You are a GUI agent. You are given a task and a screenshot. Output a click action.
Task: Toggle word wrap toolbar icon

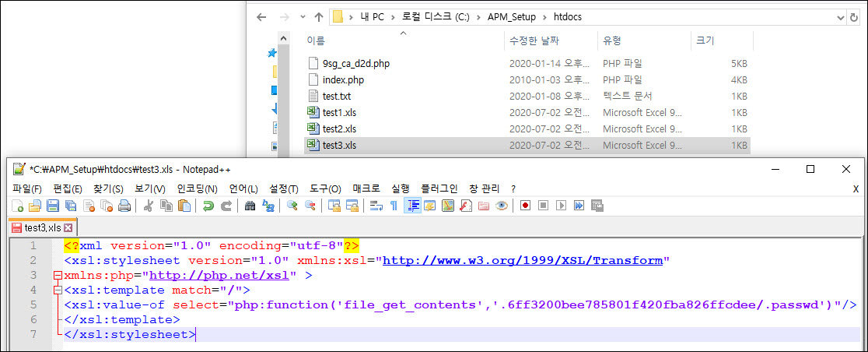click(x=376, y=206)
